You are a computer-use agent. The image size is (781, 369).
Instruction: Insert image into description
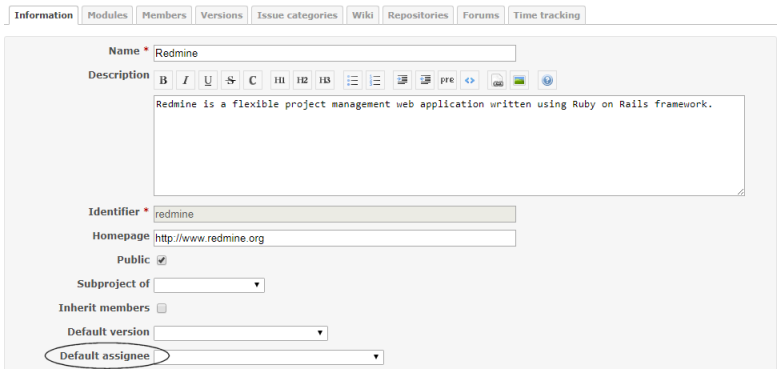pos(520,80)
